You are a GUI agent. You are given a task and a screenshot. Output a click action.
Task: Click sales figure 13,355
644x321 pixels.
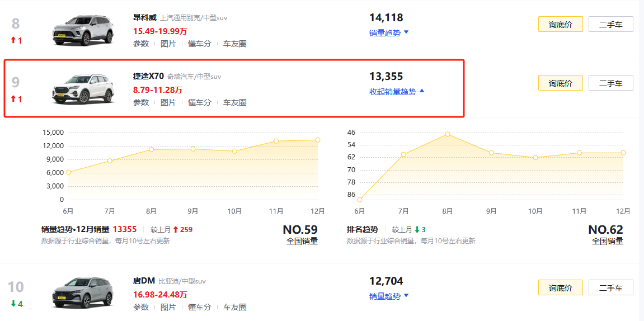[x=386, y=77]
